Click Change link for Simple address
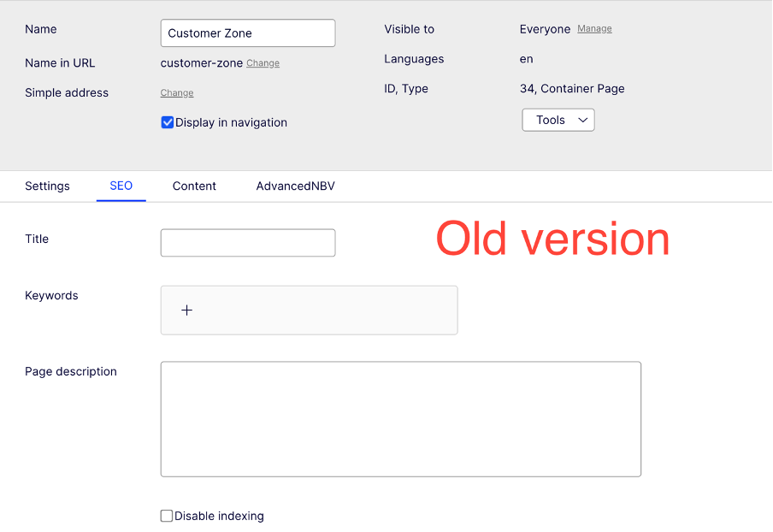Screen dimensions: 773x532 (x=177, y=93)
